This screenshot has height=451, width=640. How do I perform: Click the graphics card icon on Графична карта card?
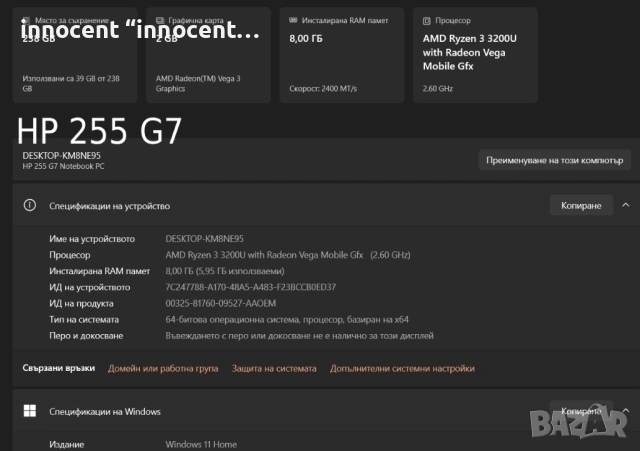coord(160,20)
